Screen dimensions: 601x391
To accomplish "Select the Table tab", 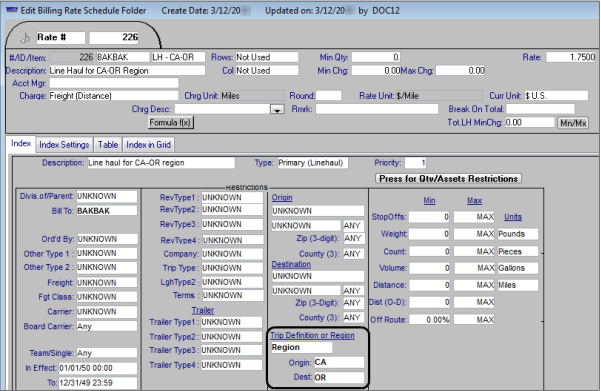I will pos(108,145).
